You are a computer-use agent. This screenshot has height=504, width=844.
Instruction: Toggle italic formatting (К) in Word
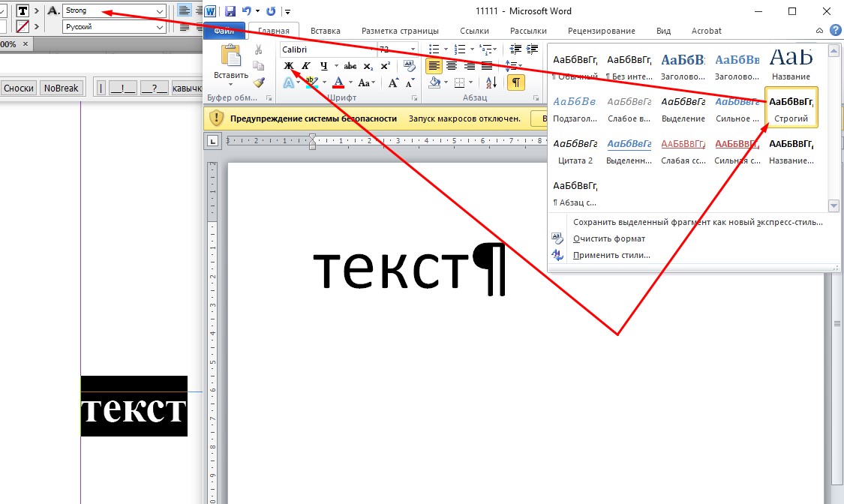click(x=306, y=65)
